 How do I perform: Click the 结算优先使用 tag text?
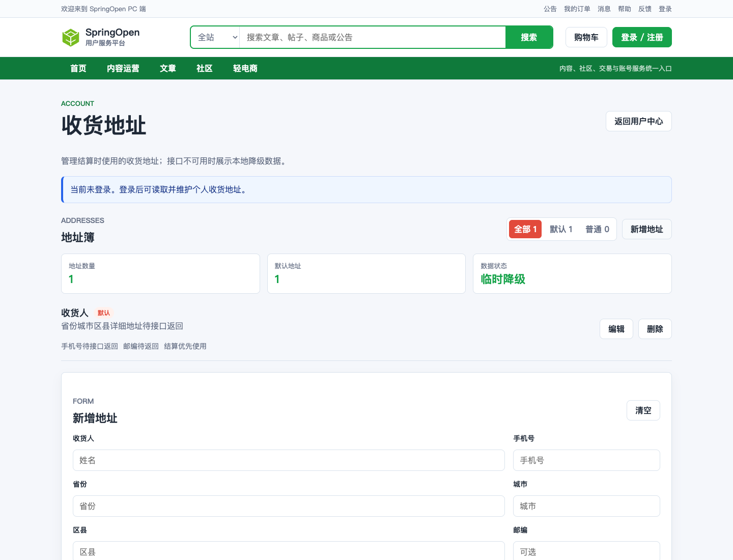(x=185, y=346)
